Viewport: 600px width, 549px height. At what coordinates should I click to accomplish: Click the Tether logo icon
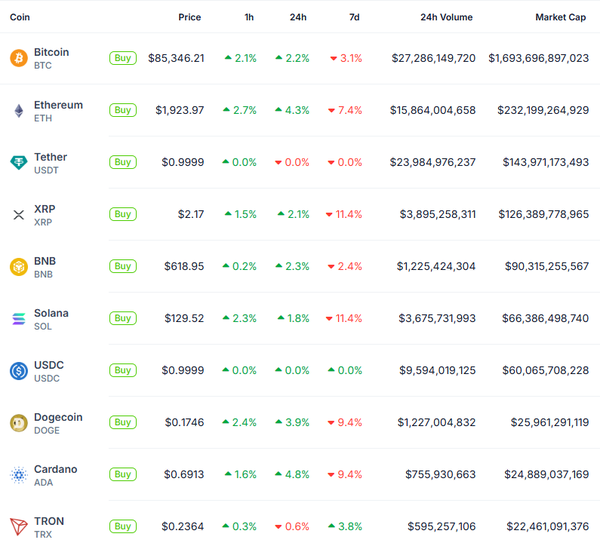coord(18,162)
